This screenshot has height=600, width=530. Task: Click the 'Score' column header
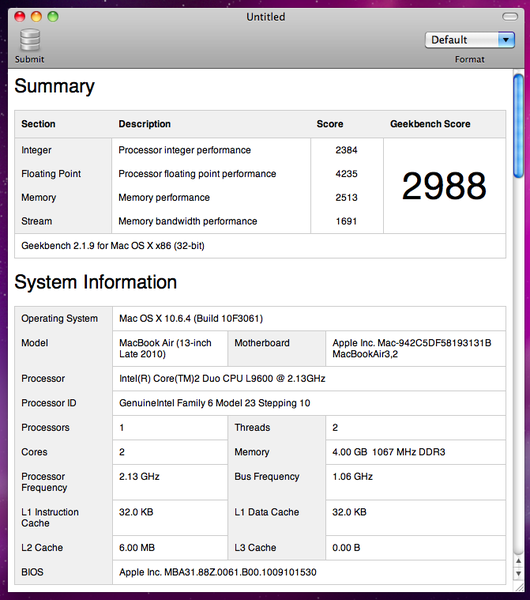click(329, 124)
